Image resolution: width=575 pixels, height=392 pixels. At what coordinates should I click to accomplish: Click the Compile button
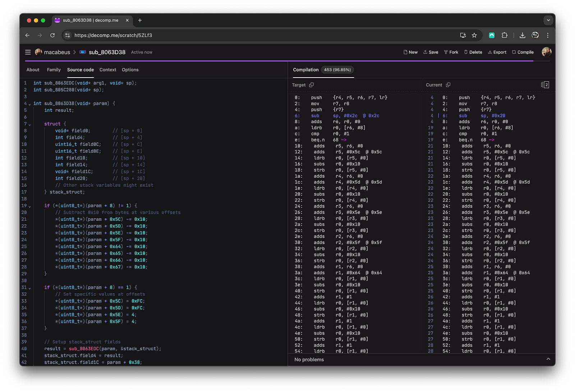click(x=523, y=52)
